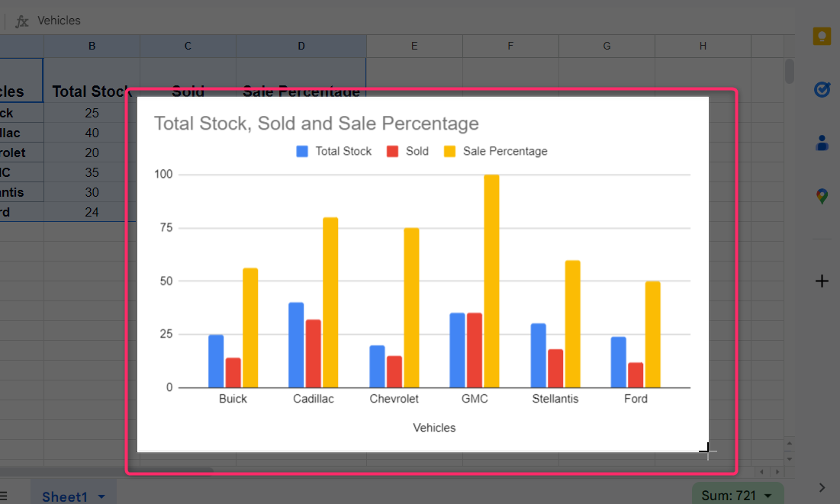Collapse the side panel using the chevron
This screenshot has height=504, width=840.
[822, 487]
